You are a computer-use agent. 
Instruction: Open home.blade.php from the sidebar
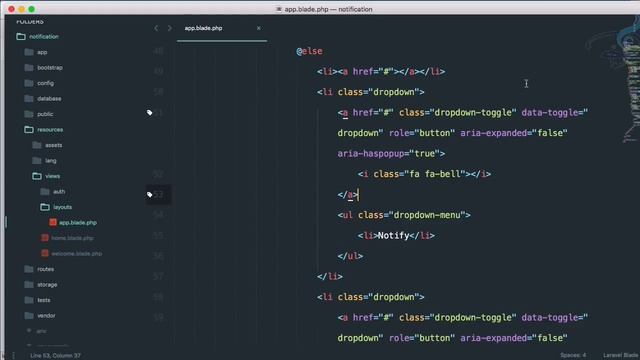point(72,238)
